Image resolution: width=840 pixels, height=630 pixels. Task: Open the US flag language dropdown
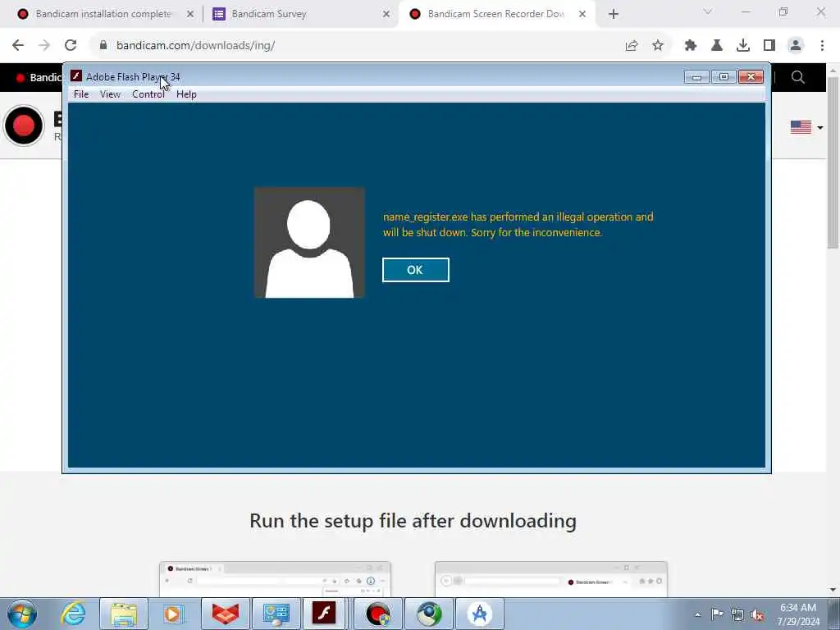(807, 127)
